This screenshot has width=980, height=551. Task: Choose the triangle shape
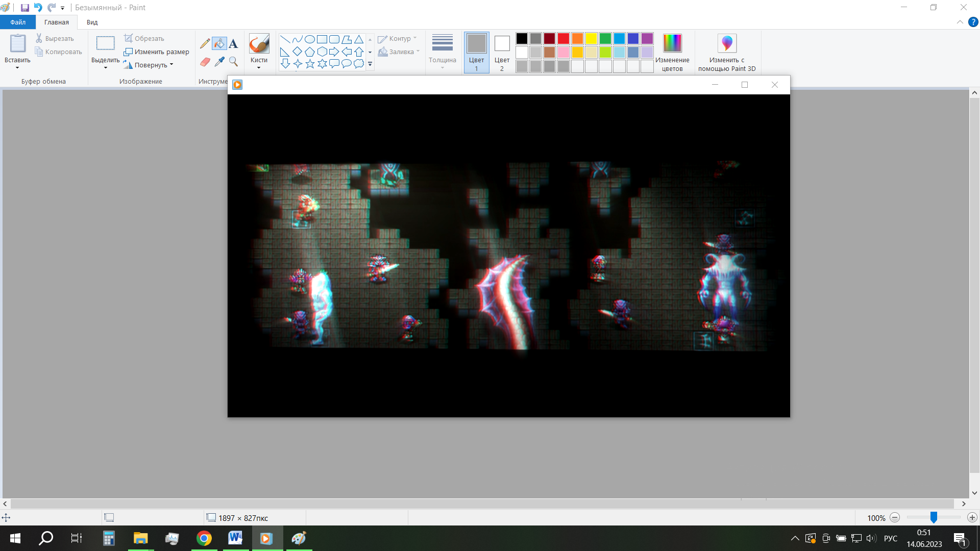[x=359, y=39]
